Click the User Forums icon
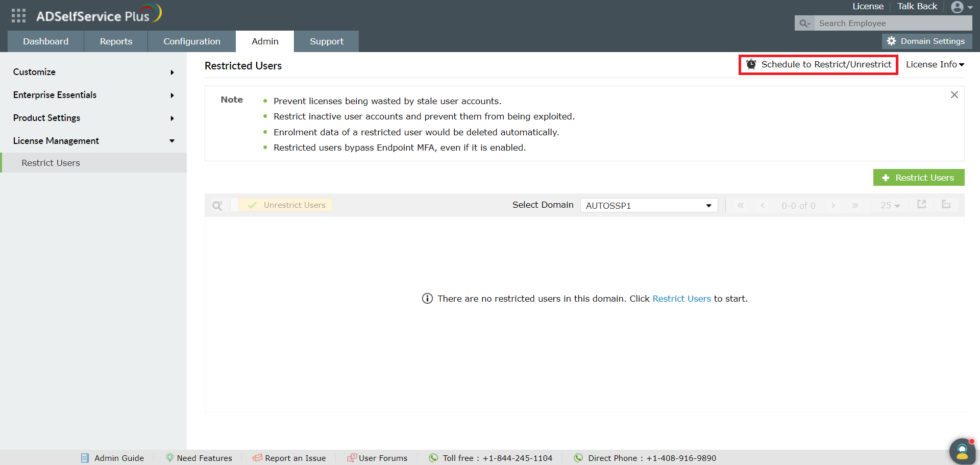Viewport: 980px width, 465px height. click(352, 458)
